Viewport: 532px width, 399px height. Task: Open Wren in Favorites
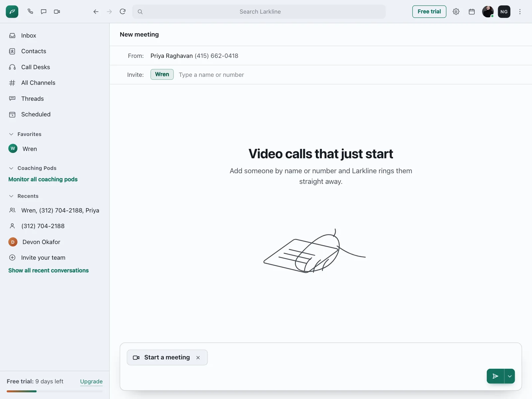point(55,149)
